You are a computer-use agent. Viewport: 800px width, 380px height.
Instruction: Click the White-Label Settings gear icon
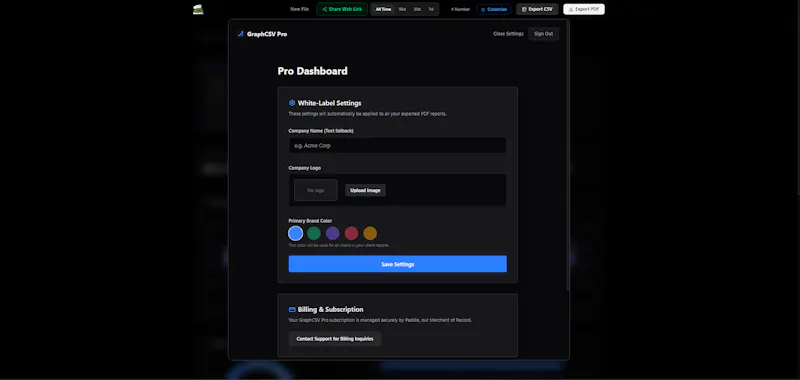pos(292,103)
